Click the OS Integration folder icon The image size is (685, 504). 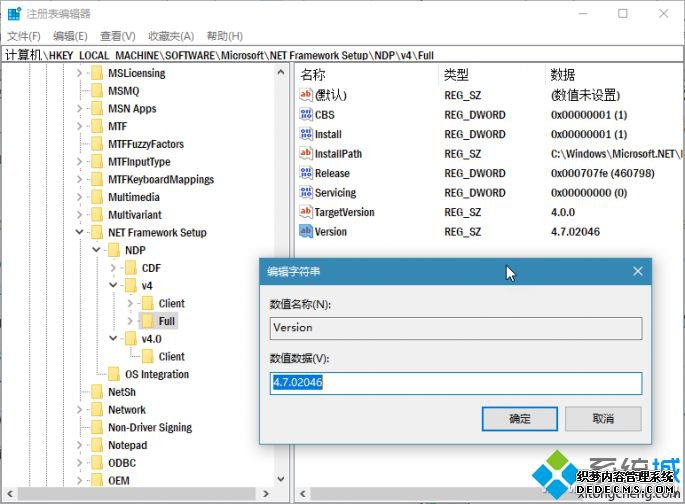click(x=114, y=374)
